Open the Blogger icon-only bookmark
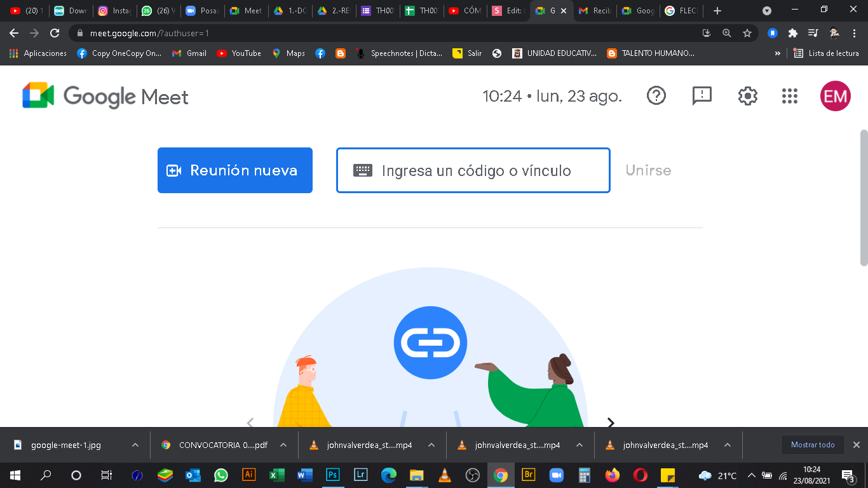Viewport: 868px width, 488px height. [341, 53]
